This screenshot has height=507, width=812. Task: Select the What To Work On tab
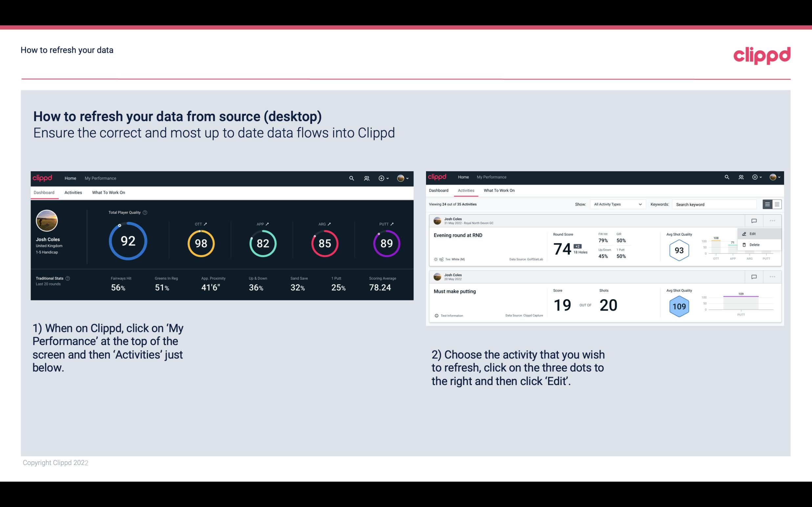point(108,192)
